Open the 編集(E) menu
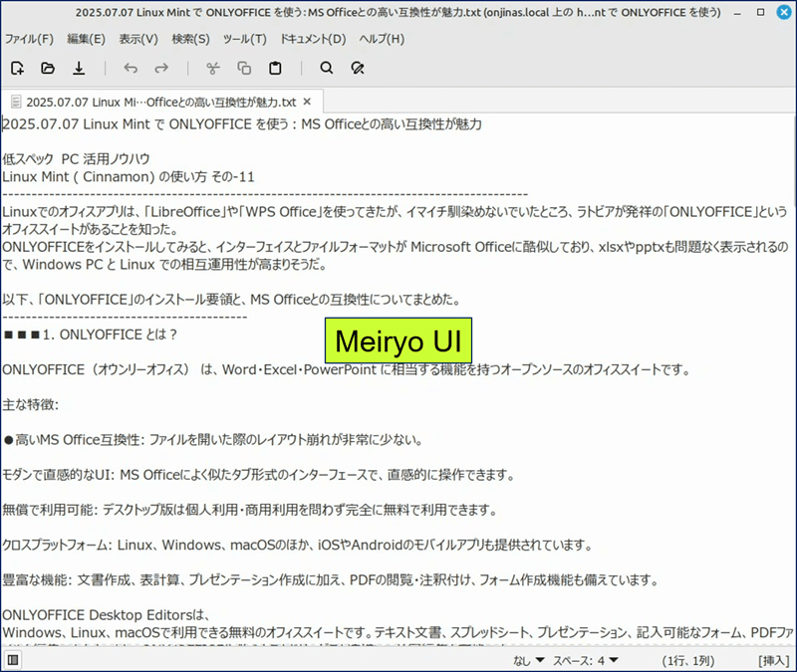This screenshot has width=797, height=672. click(x=87, y=39)
